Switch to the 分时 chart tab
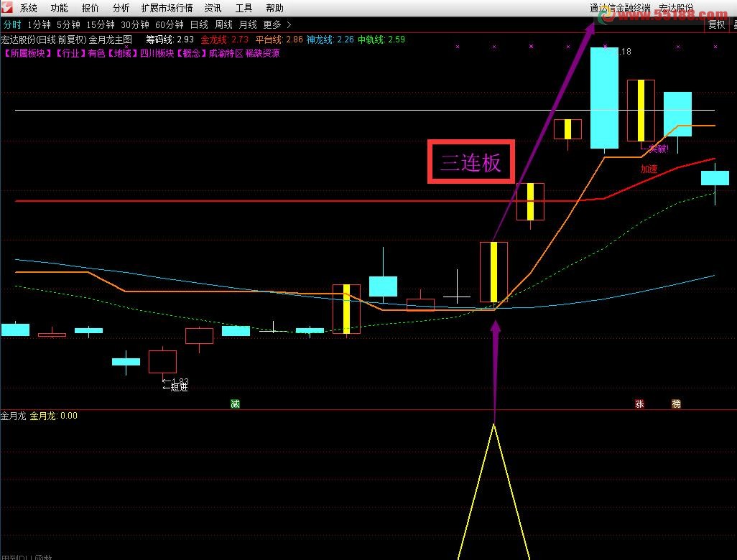The image size is (737, 560). click(x=12, y=24)
